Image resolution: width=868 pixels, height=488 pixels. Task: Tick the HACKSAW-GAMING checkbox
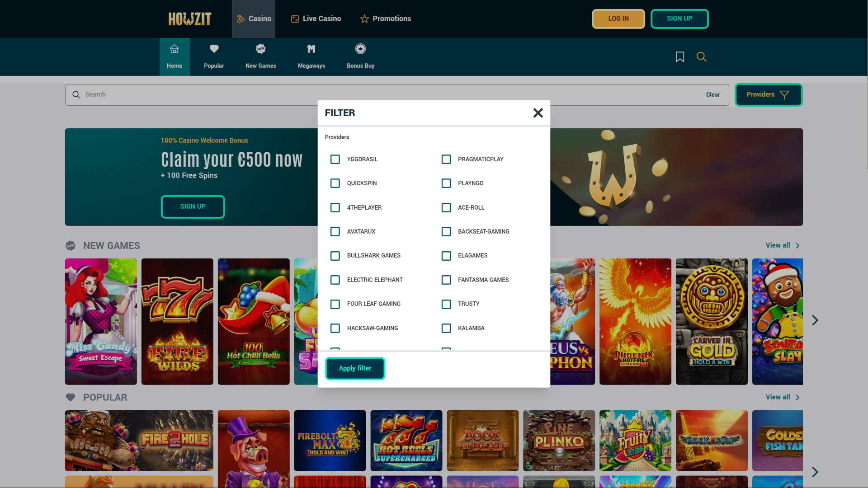pyautogui.click(x=335, y=328)
